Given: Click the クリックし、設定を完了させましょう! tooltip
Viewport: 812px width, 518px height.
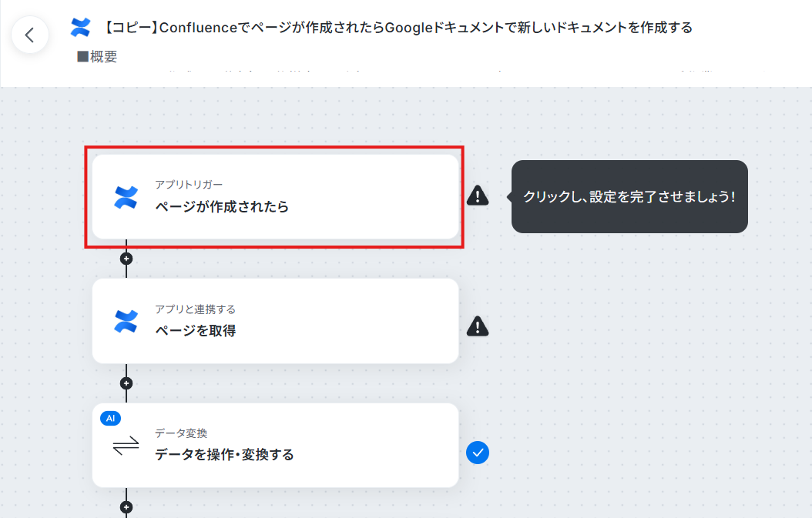Looking at the screenshot, I should (629, 196).
